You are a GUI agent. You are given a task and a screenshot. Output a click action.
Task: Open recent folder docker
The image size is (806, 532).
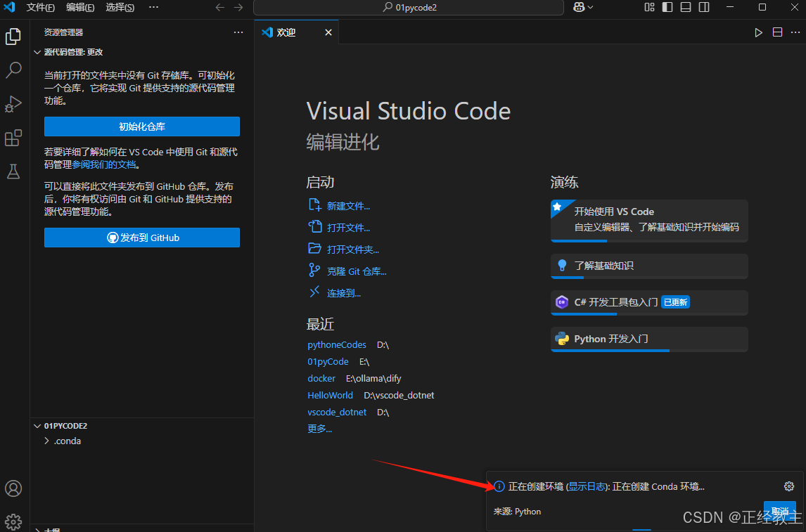click(321, 379)
